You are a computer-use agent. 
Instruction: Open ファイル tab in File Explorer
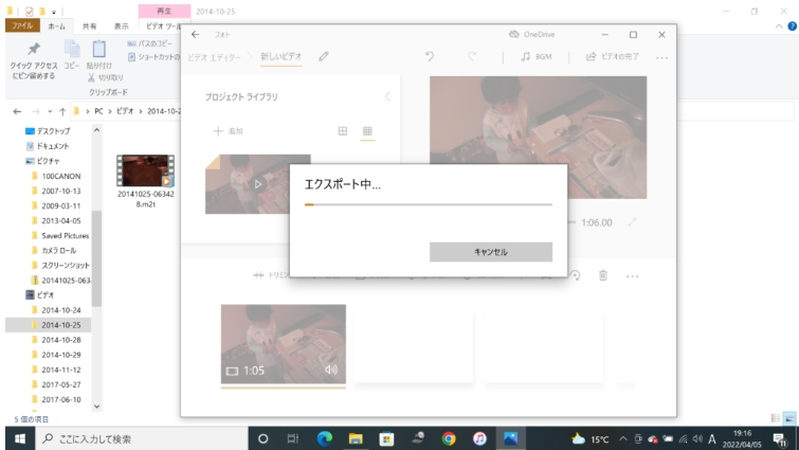point(22,25)
